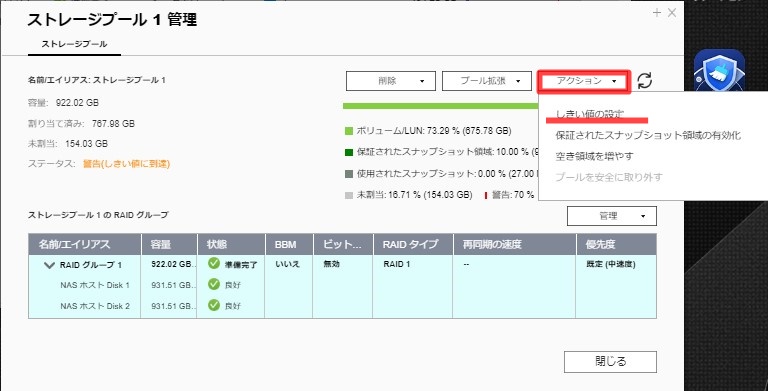Click the 状態 column header

[x=231, y=244]
